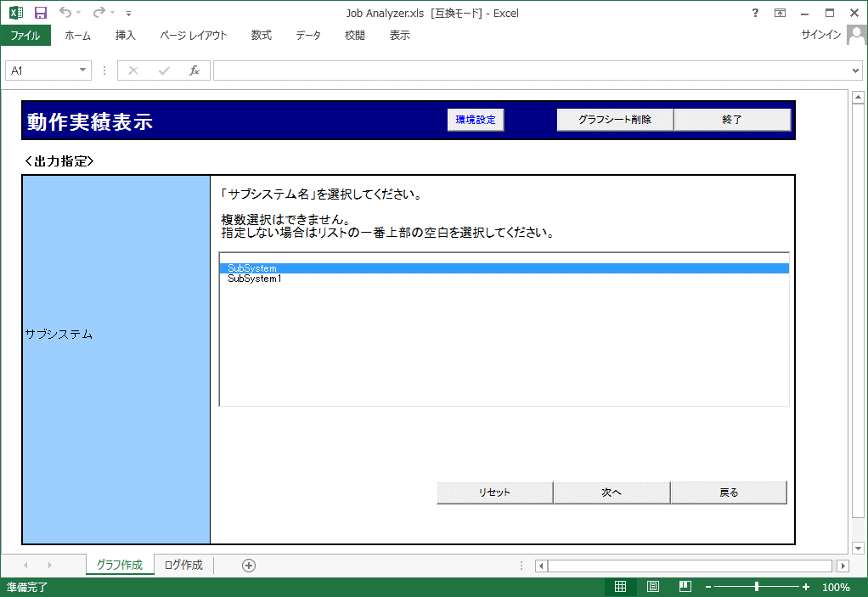Select Normal view icon in status bar
This screenshot has width=868, height=597.
[621, 587]
